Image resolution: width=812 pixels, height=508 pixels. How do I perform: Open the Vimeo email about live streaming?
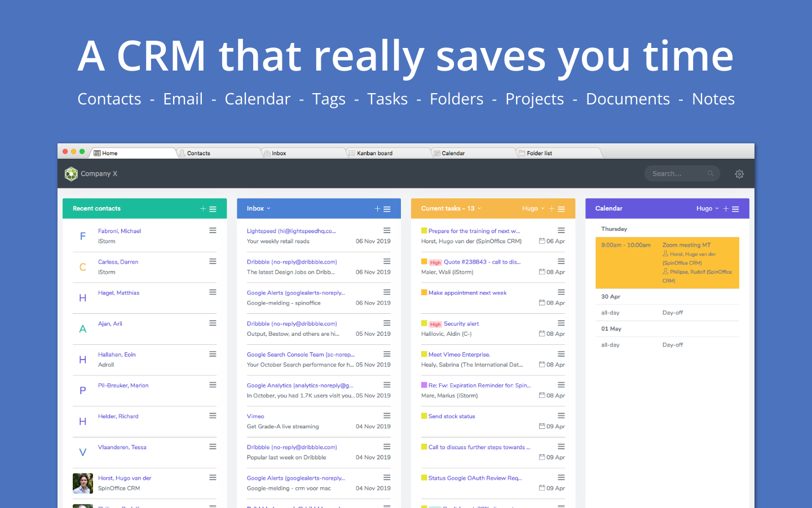(255, 416)
